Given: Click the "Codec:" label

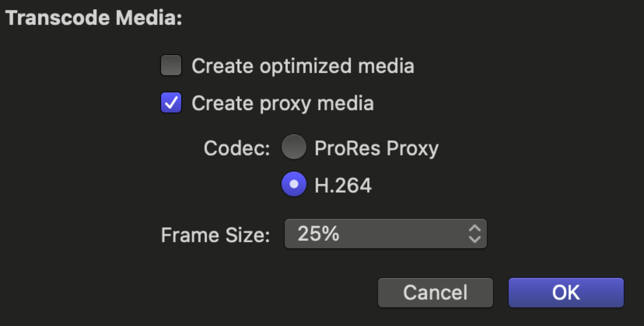Looking at the screenshot, I should pyautogui.click(x=237, y=148).
